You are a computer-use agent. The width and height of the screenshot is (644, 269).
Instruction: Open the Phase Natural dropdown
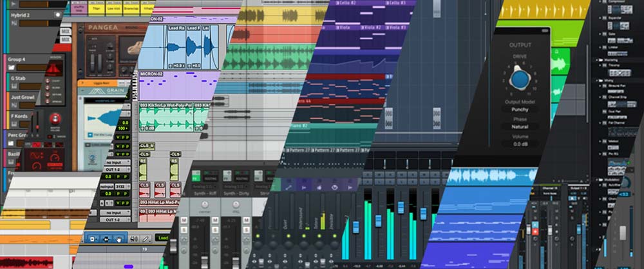[x=520, y=126]
